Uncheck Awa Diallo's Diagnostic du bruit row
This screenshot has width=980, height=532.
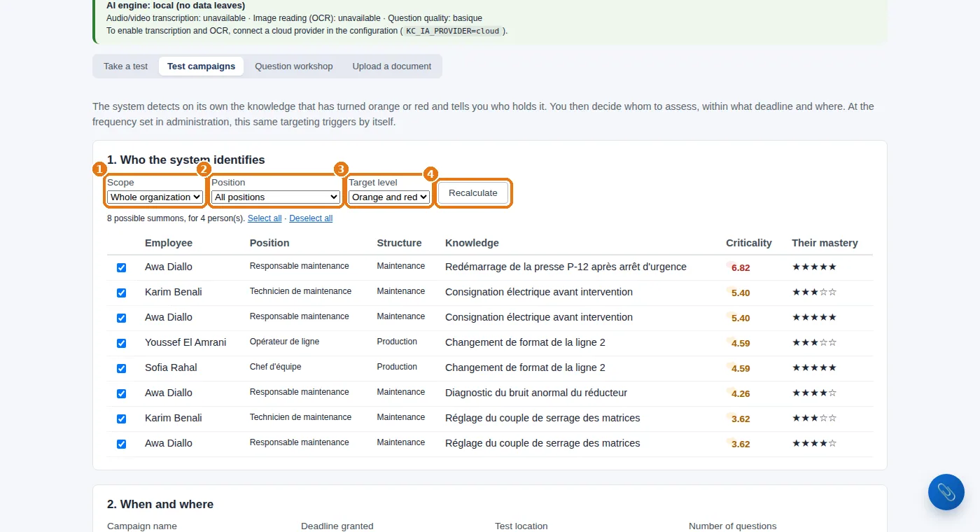click(121, 393)
